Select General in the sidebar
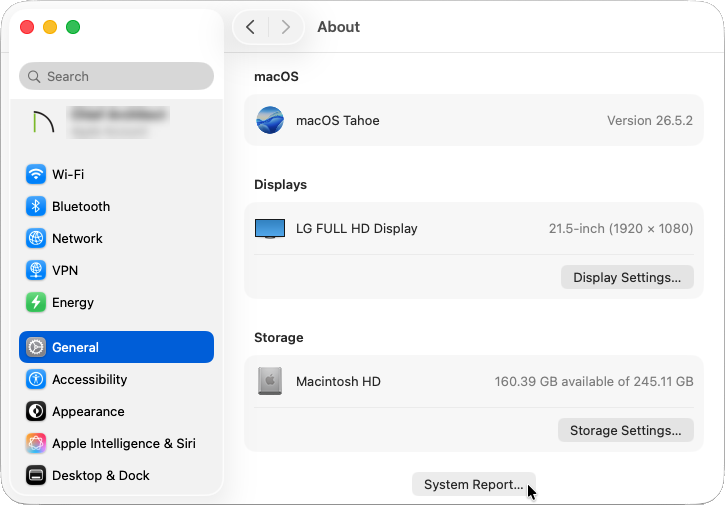The width and height of the screenshot is (725, 505). point(117,347)
